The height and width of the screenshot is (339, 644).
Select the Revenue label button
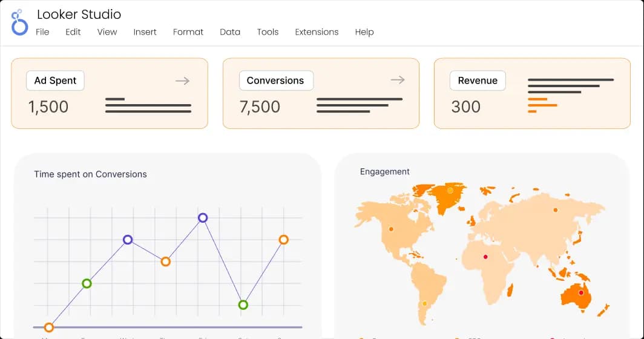point(478,81)
